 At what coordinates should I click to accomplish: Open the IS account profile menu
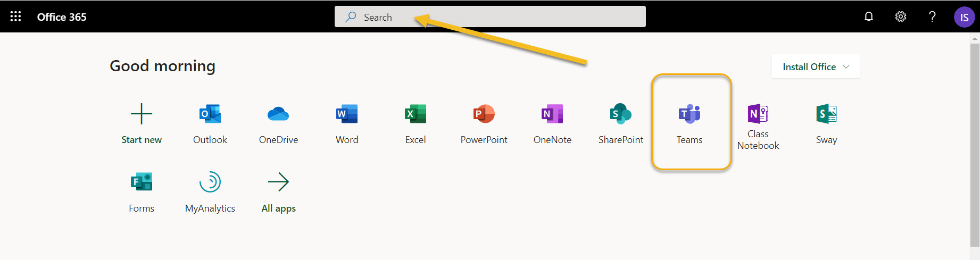pos(964,17)
